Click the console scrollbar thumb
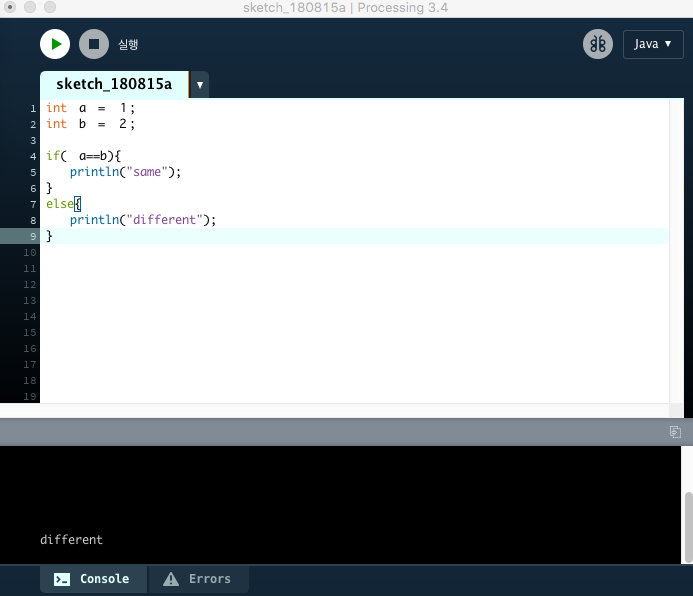Image resolution: width=693 pixels, height=596 pixels. (x=689, y=527)
